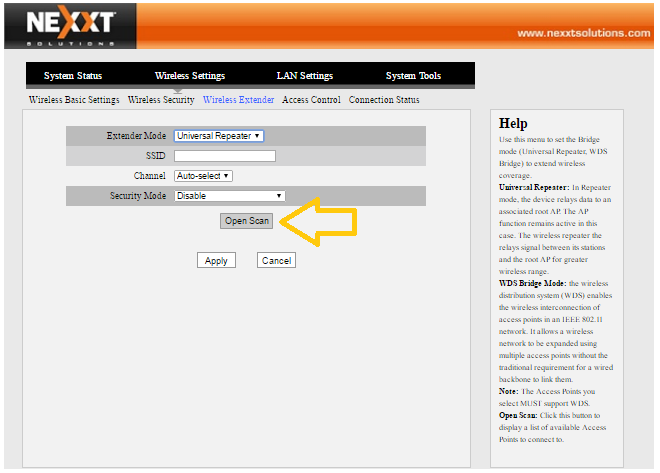Open the Security Mode dropdown
Viewport: 660px width, 473px height.
(230, 196)
